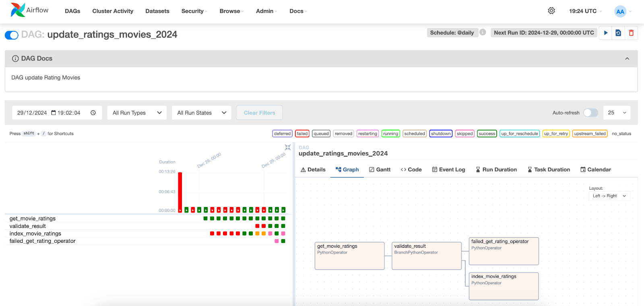
Task: Click the Clear Filters button
Action: 259,113
